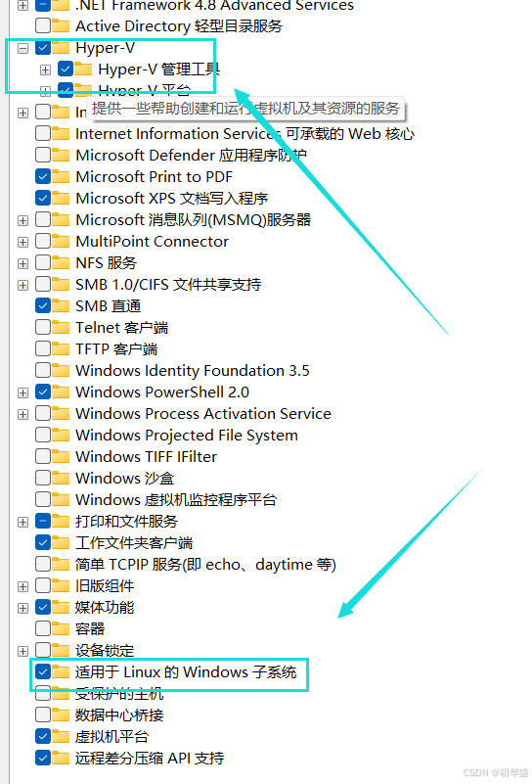Expand SMB 1.0/CIFS 文件共享支持 node
The height and width of the screenshot is (784, 532).
(x=22, y=285)
